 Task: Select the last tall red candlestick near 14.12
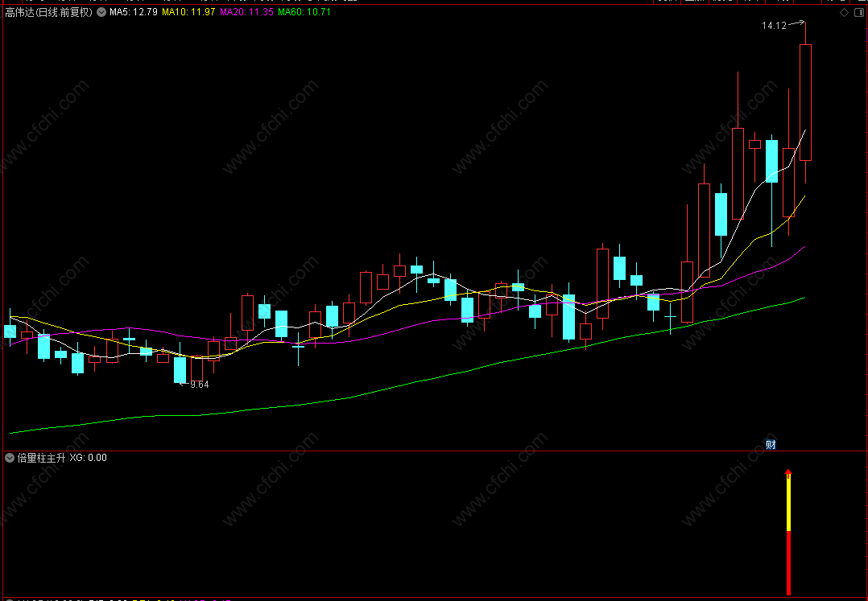coord(805,102)
